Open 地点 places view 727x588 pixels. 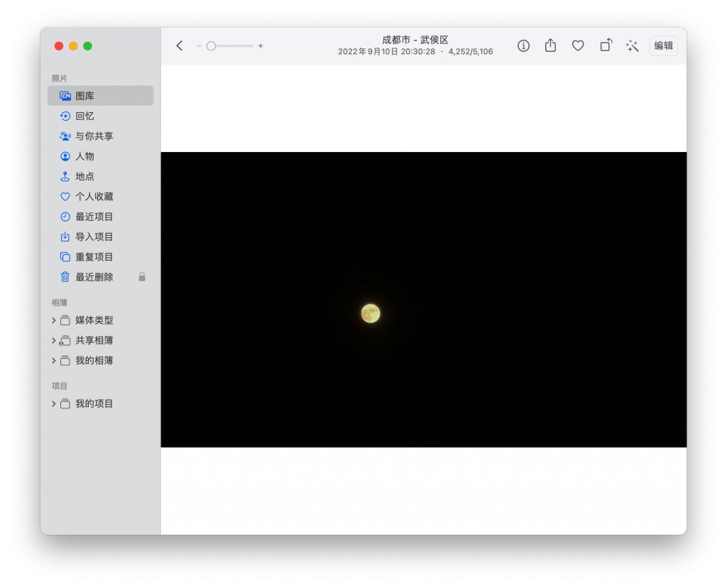tap(101, 176)
